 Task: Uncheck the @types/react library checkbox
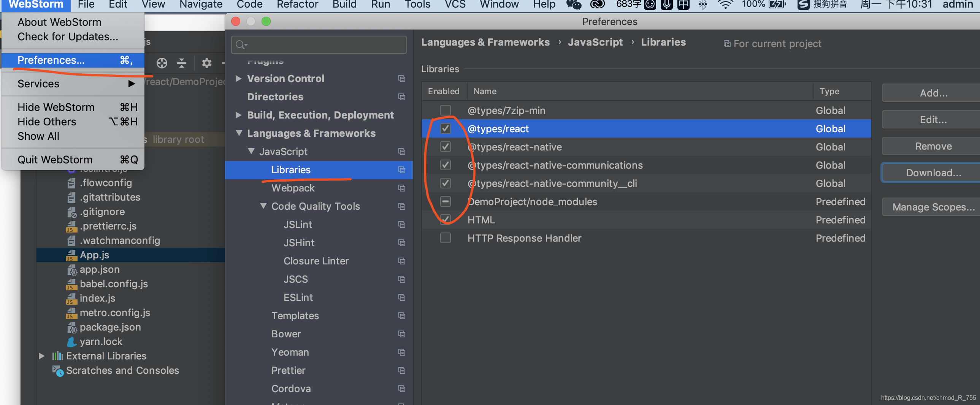[x=445, y=128]
